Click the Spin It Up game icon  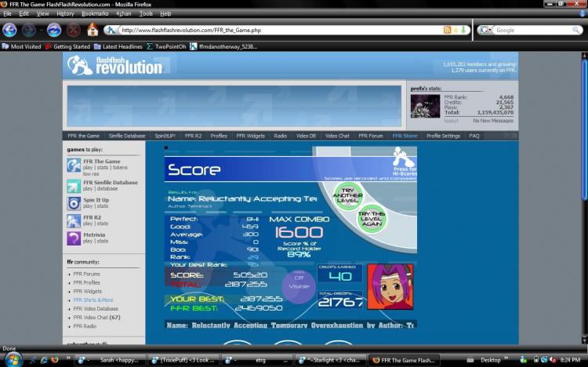click(x=74, y=204)
